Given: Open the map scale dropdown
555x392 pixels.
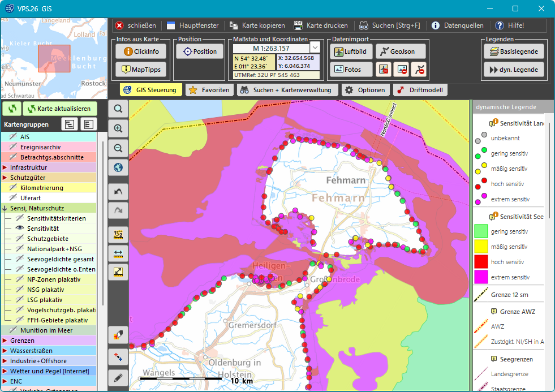Looking at the screenshot, I should (315, 48).
